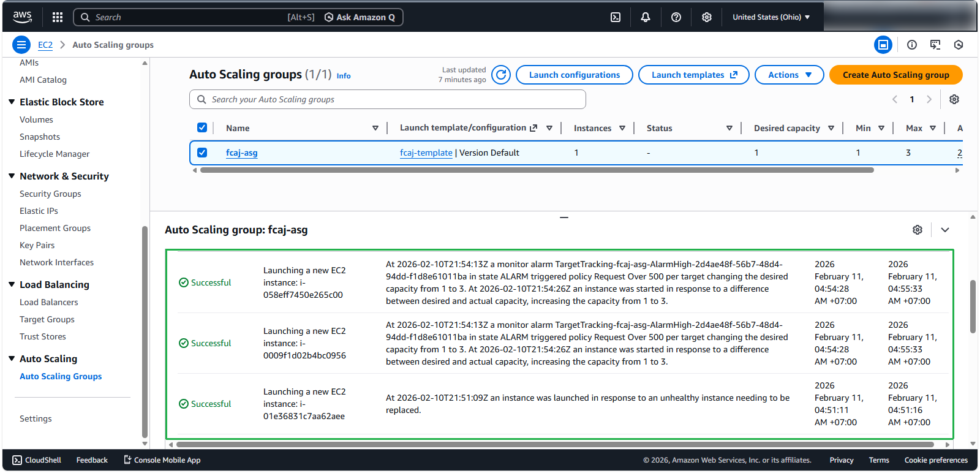Collapse the Network & Security section

12,176
